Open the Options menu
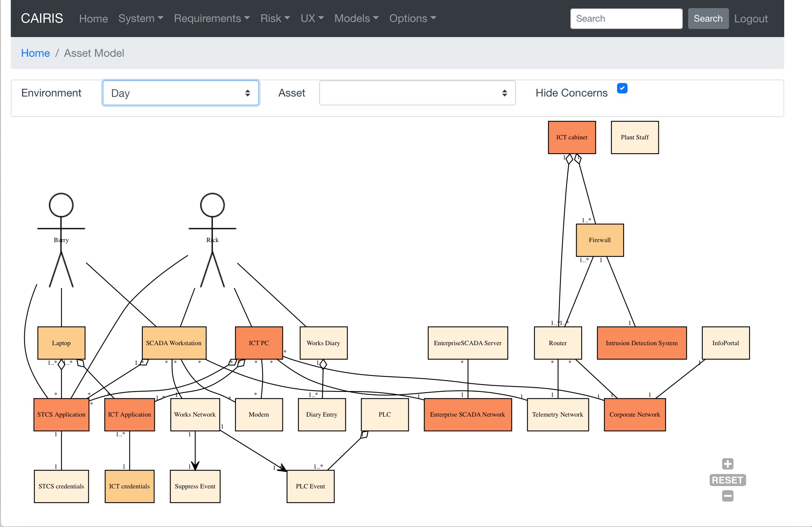Screen dimensions: 812x527 413,19
